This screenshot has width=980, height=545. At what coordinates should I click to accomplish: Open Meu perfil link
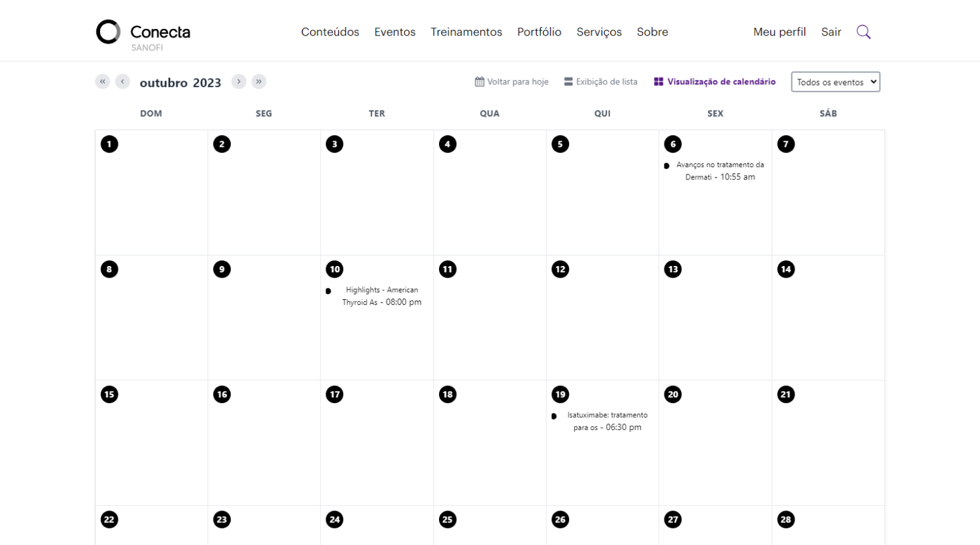779,32
